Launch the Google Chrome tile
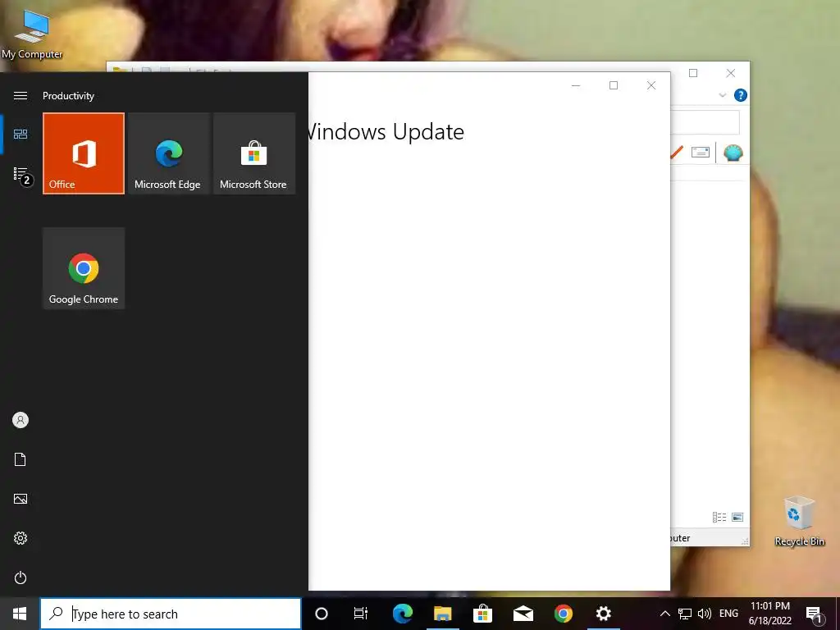The height and width of the screenshot is (630, 840). coord(84,268)
